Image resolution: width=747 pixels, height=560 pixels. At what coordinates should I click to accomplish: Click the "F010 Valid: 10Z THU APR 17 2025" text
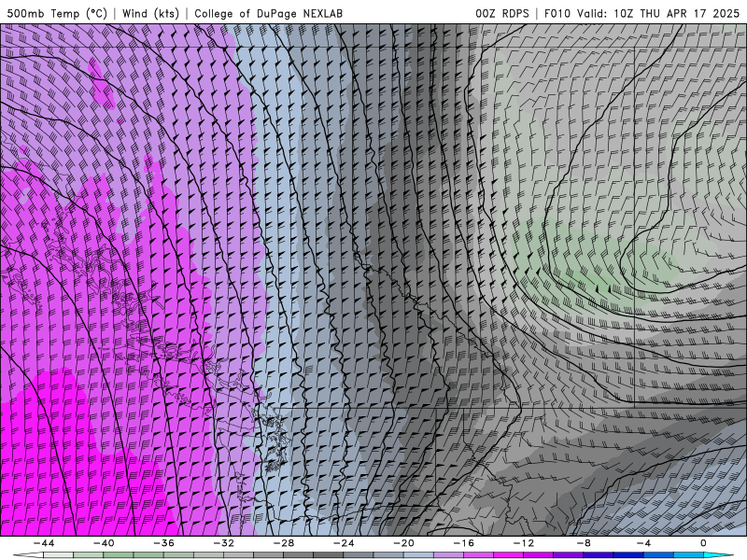click(x=641, y=13)
